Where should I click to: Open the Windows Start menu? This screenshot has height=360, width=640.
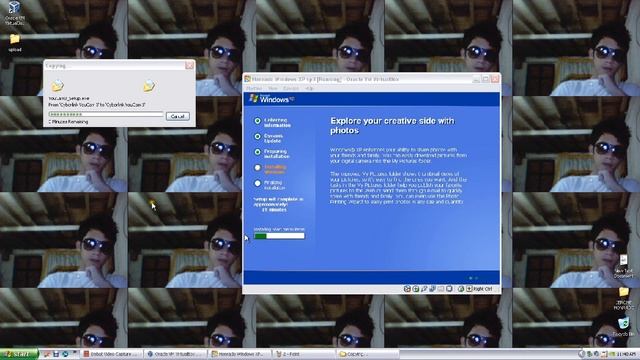[x=18, y=354]
